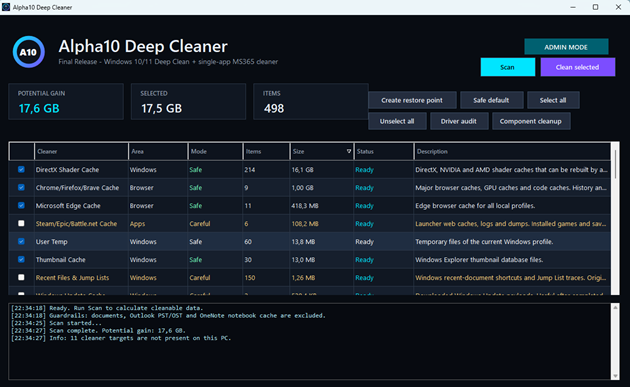Sort by the Status column header
630x387 pixels.
point(384,152)
